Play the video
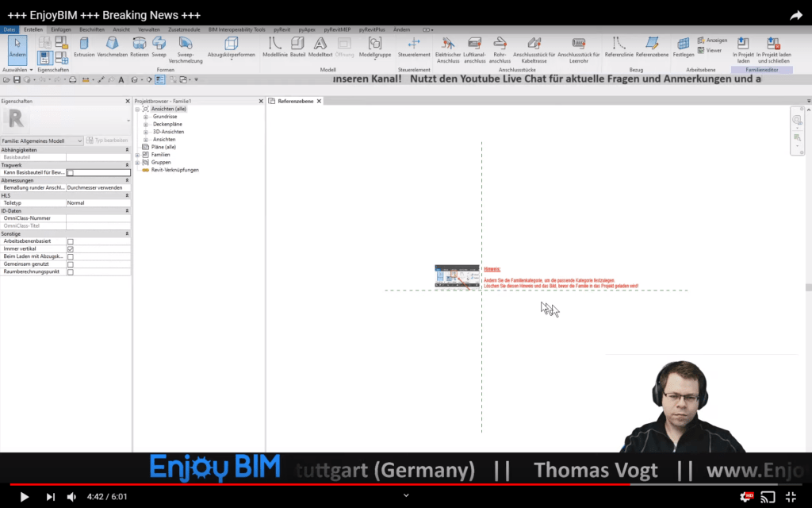Viewport: 812px width, 508px height. coord(24,497)
